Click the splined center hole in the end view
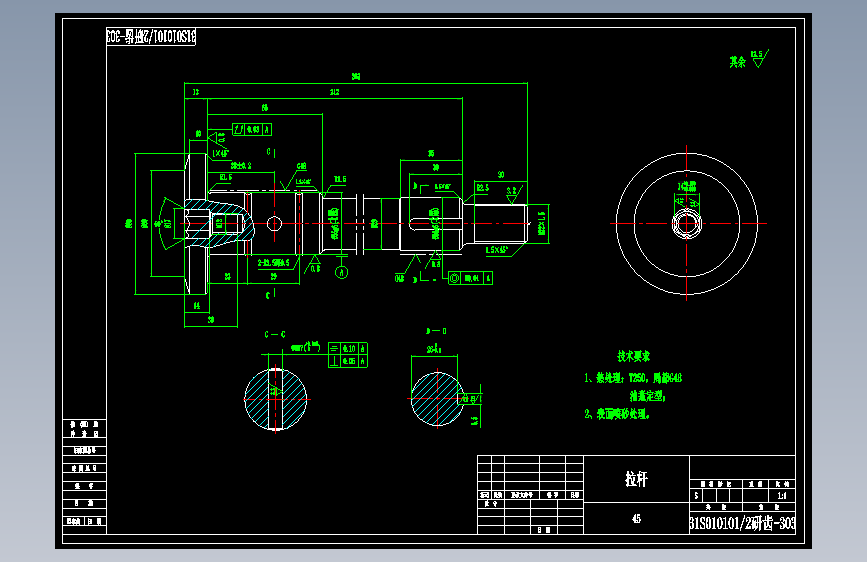Screen dimensions: 867x562 687,223
